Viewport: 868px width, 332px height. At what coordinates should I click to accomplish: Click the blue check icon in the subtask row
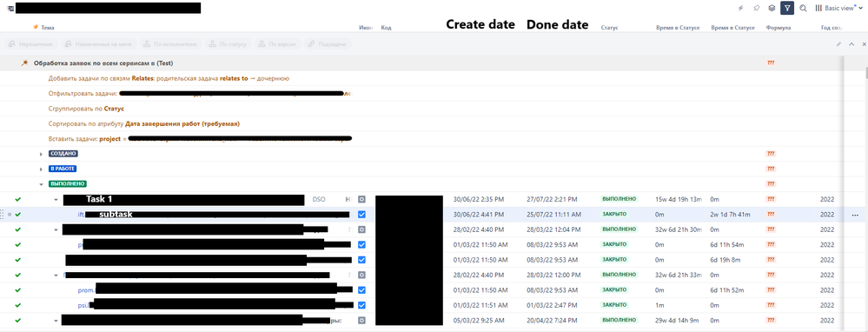[x=361, y=214]
